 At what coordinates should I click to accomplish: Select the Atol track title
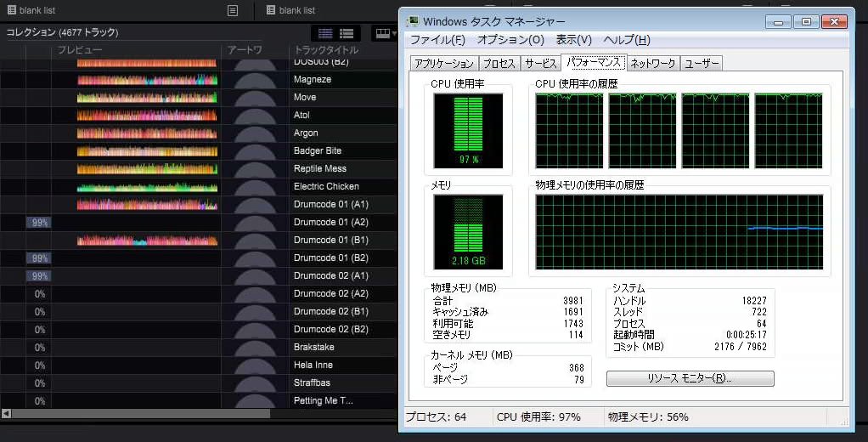(x=302, y=115)
